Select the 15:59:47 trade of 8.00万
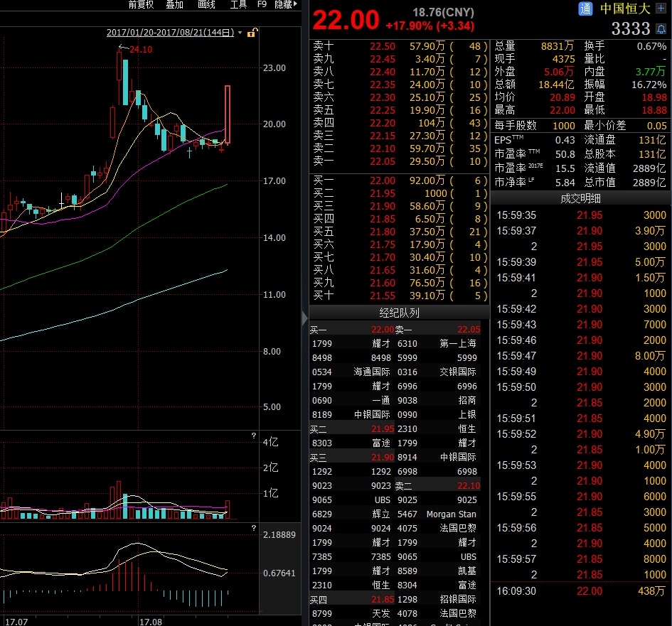 [x=581, y=356]
